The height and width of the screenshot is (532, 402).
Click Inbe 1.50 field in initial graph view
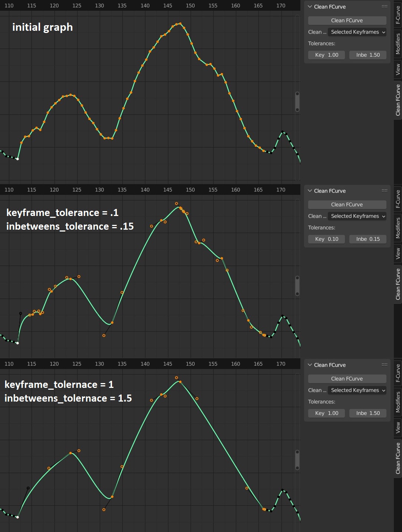(x=368, y=55)
